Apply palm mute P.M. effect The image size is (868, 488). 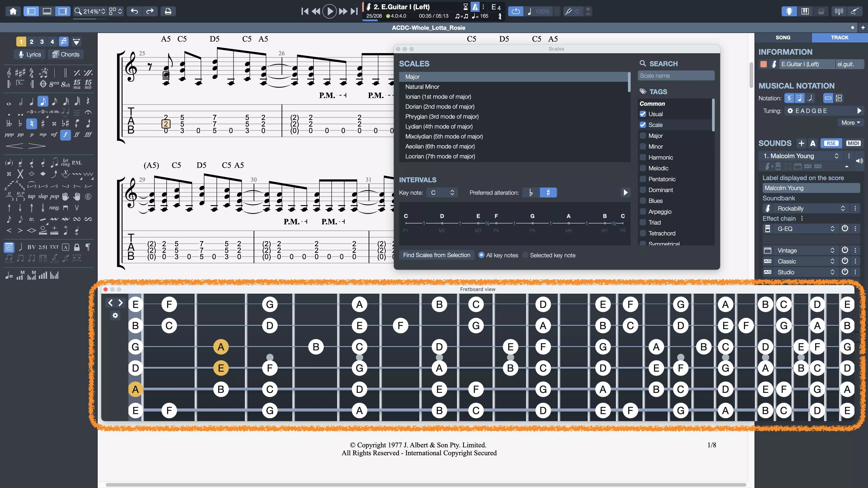[x=77, y=163]
